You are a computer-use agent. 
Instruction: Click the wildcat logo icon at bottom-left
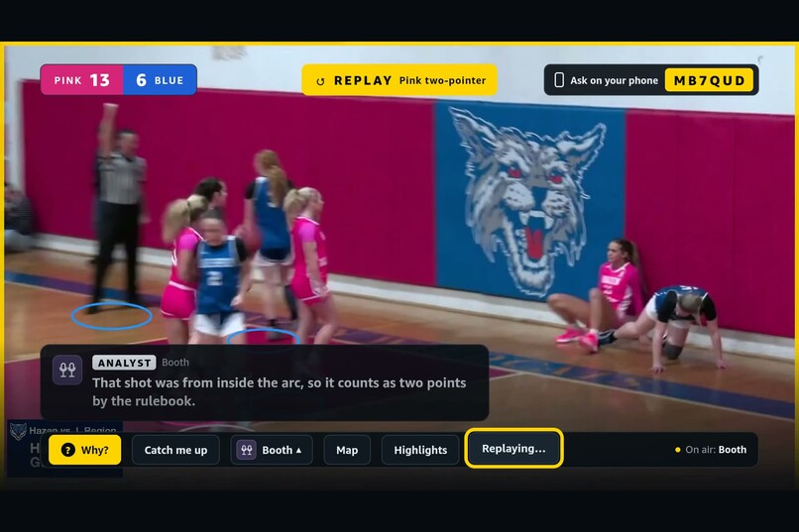19,431
